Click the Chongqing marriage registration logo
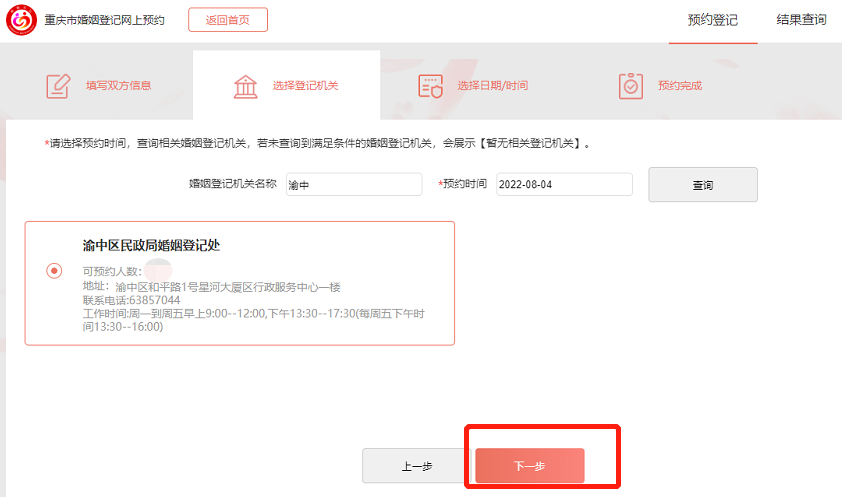The width and height of the screenshot is (842, 497). [21, 20]
